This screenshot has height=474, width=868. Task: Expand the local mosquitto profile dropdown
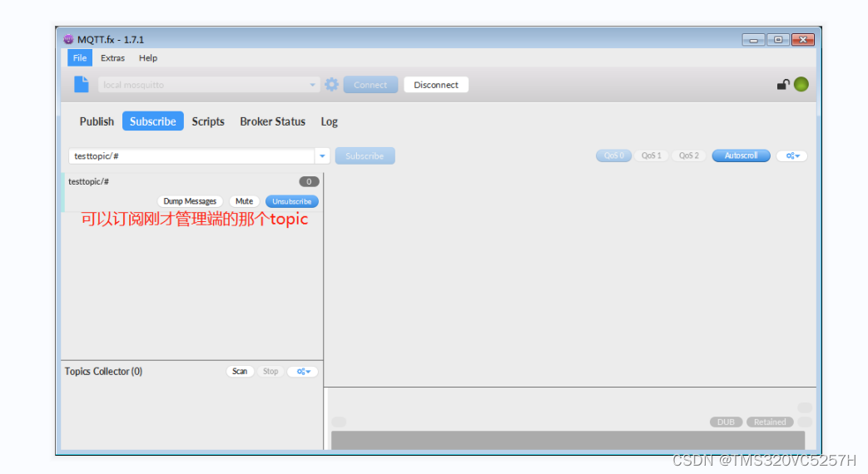(312, 85)
